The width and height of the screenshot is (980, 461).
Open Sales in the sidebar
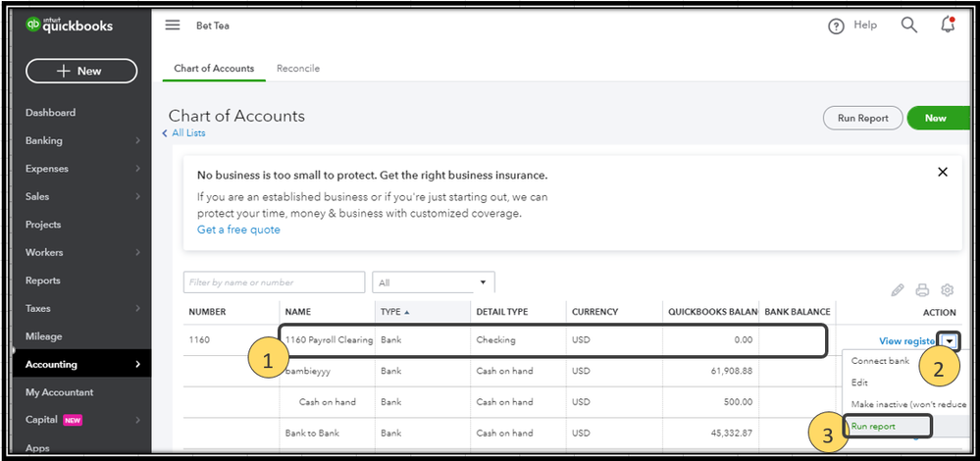point(37,196)
